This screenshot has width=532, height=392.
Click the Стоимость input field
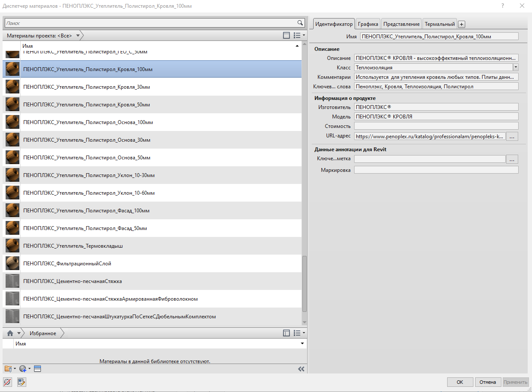point(436,126)
